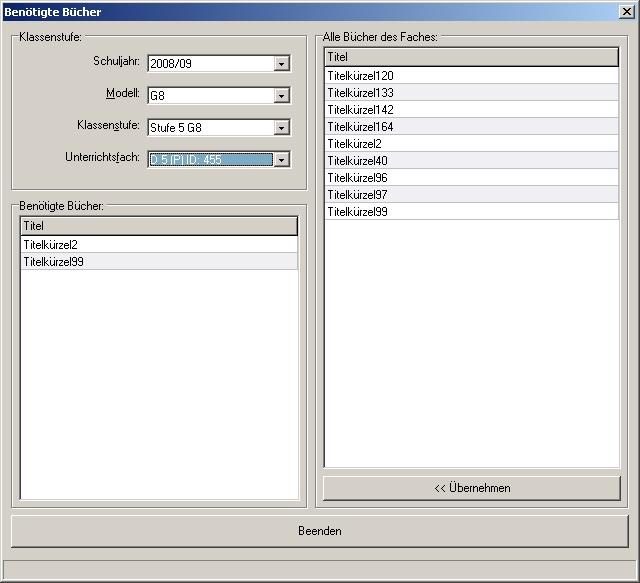Select Titelkürzel99 in Alle Bücher list
Screen dimensions: 640x583
[x=358, y=212]
